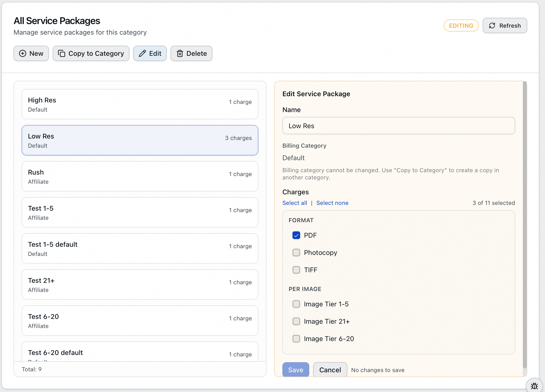The width and height of the screenshot is (545, 392).
Task: Click the Name input field
Action: [x=399, y=126]
